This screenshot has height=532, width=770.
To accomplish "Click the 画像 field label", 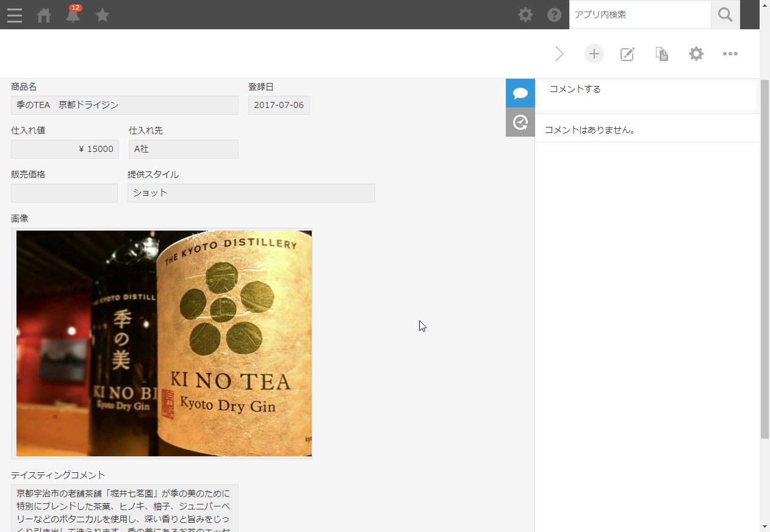I will (20, 218).
